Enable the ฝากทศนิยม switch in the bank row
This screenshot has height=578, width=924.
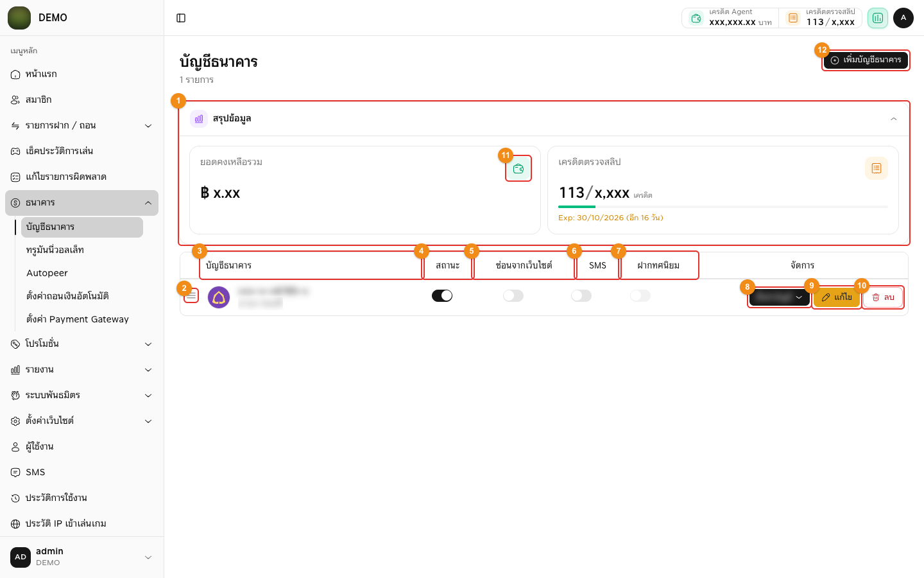[640, 295]
